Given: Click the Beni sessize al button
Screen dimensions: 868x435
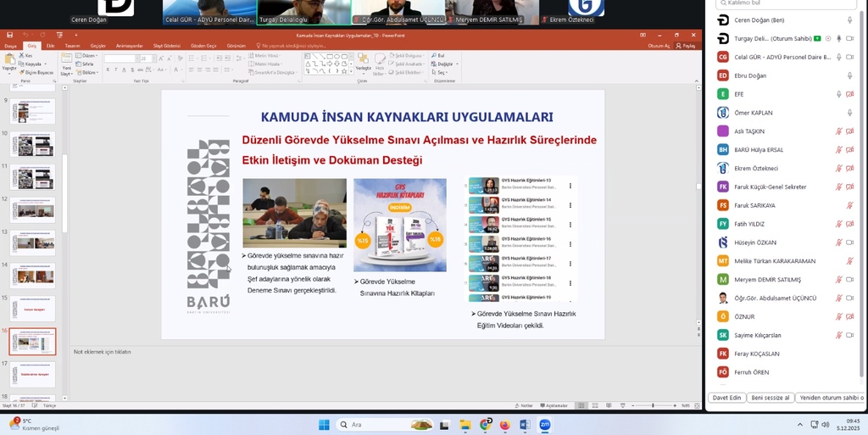Looking at the screenshot, I should click(770, 398).
